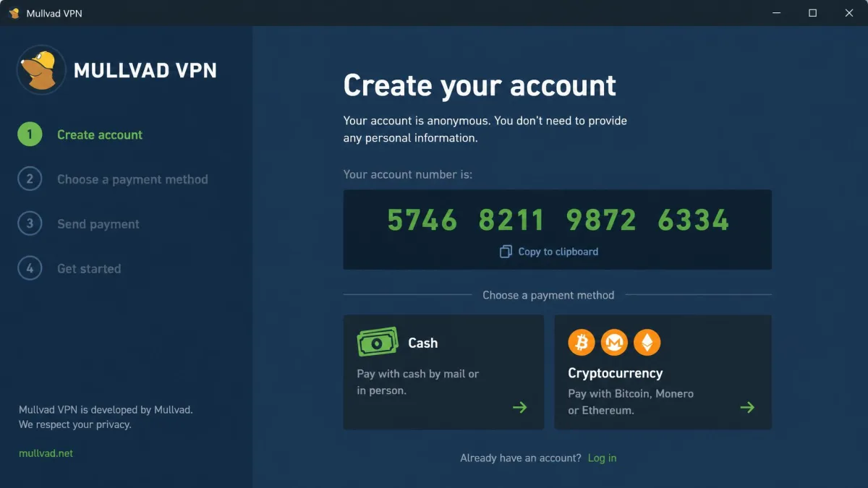Screen dimensions: 868x488
Task: Select step 1 circle in the sidebar
Action: [x=30, y=134]
